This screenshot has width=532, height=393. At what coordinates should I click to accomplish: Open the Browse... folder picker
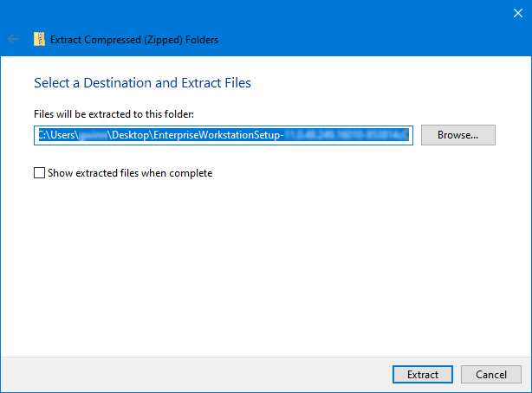(457, 135)
